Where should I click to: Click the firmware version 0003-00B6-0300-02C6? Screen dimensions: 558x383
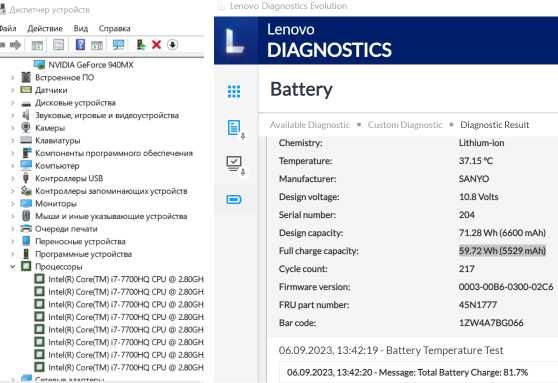click(x=506, y=287)
